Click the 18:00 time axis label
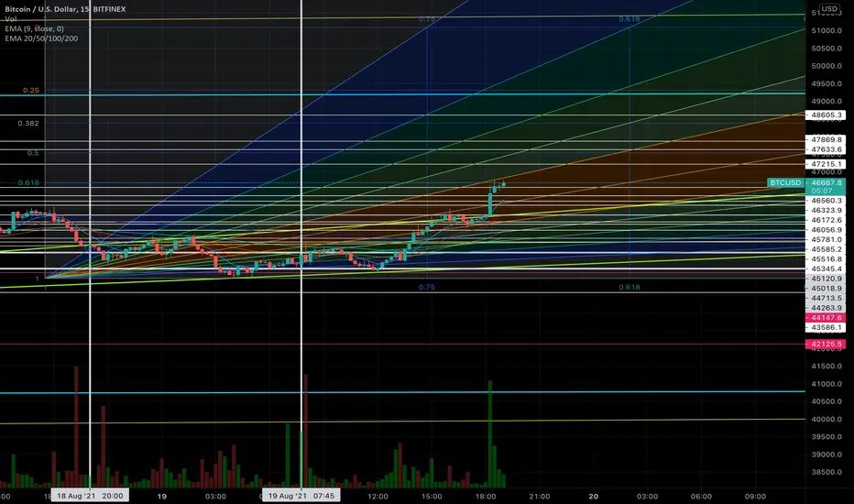 pyautogui.click(x=486, y=497)
